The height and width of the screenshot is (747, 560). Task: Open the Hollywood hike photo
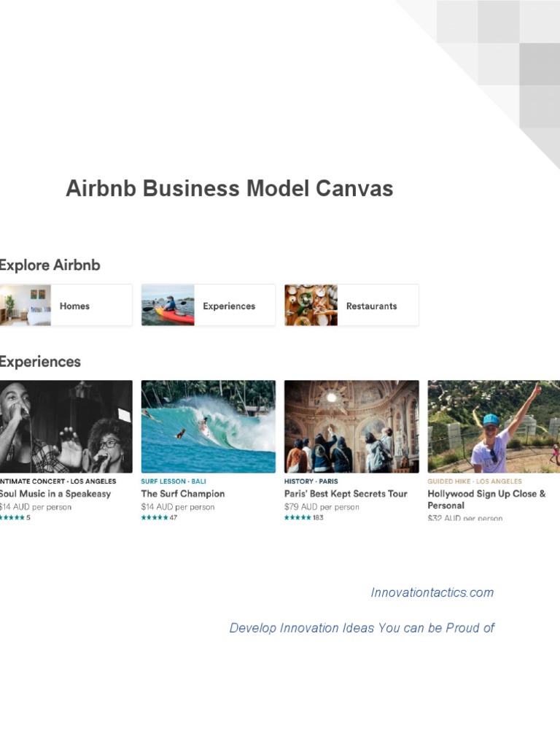pos(494,426)
